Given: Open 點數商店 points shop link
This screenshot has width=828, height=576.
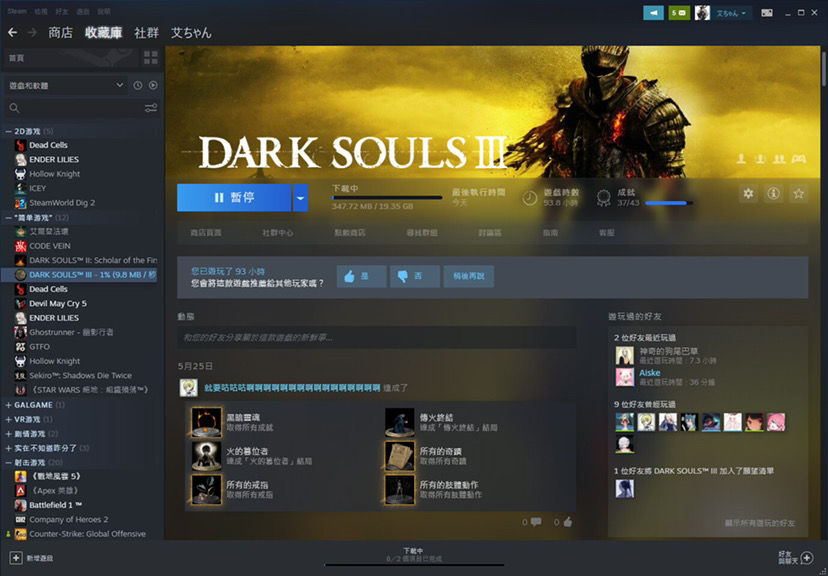Looking at the screenshot, I should [x=350, y=232].
